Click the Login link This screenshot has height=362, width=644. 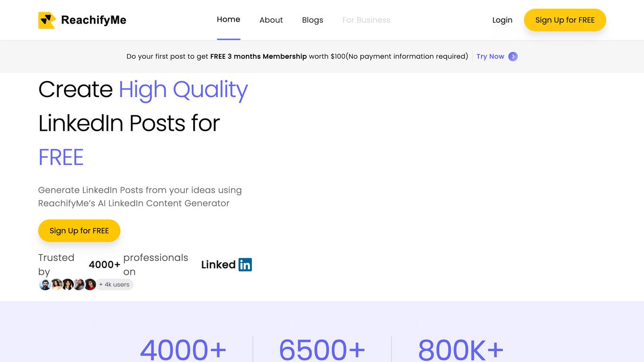tap(502, 20)
